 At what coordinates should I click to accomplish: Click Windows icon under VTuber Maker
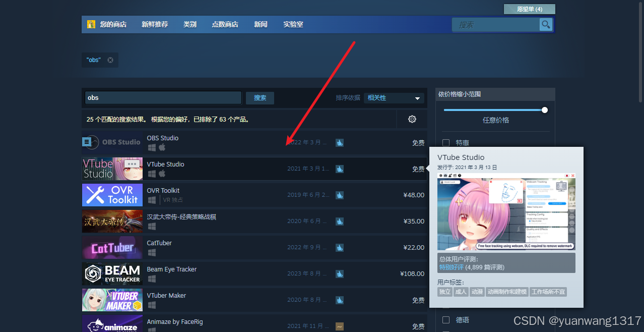pos(152,305)
